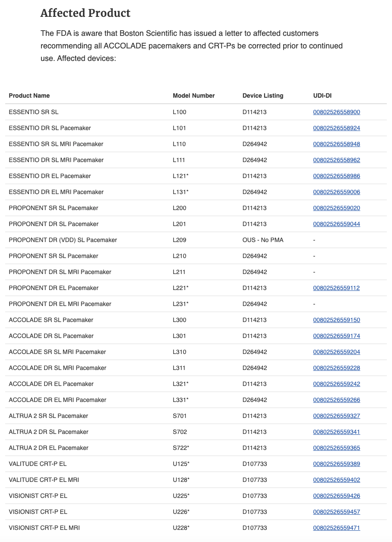Open UDI-DI link 00802526559426
The image size is (392, 542).
point(336,496)
